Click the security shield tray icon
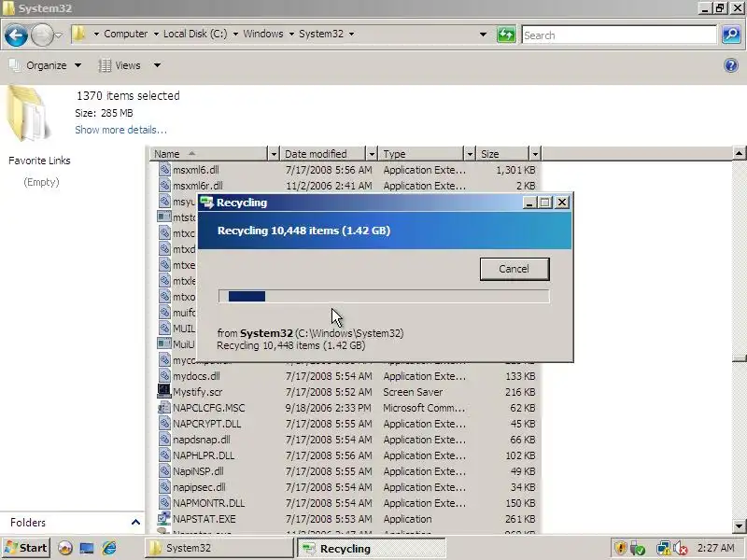Screen dimensions: 747x560 click(x=620, y=549)
